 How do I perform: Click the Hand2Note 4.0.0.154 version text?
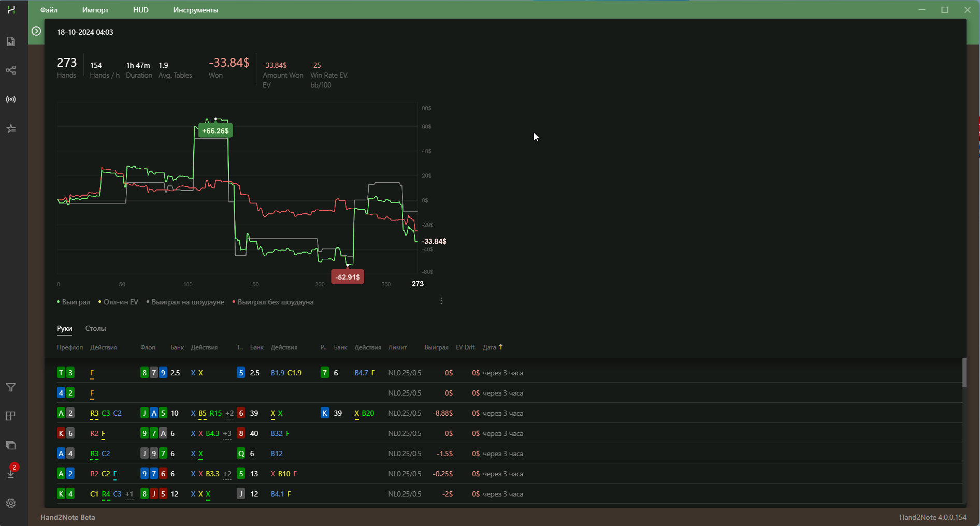coord(933,517)
